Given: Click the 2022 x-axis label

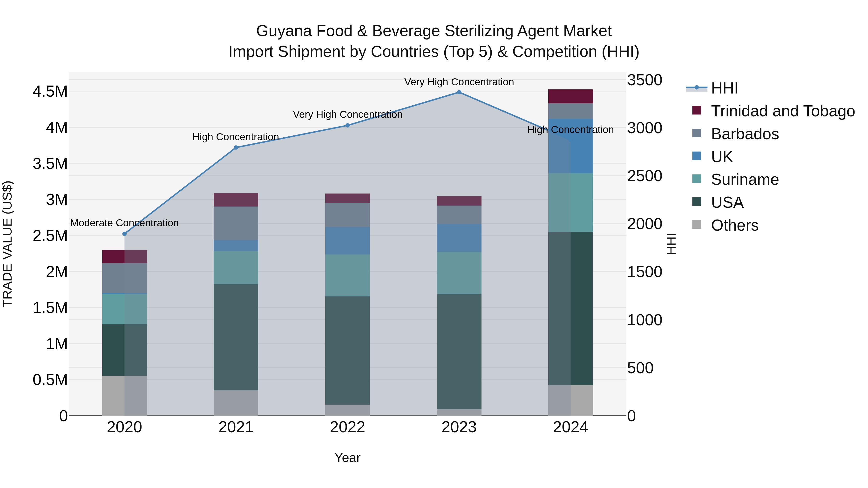Looking at the screenshot, I should point(347,427).
